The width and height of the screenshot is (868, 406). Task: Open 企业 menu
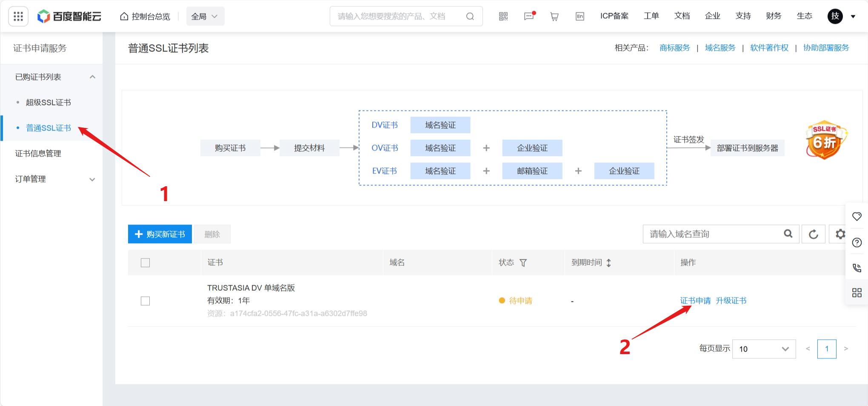[712, 16]
